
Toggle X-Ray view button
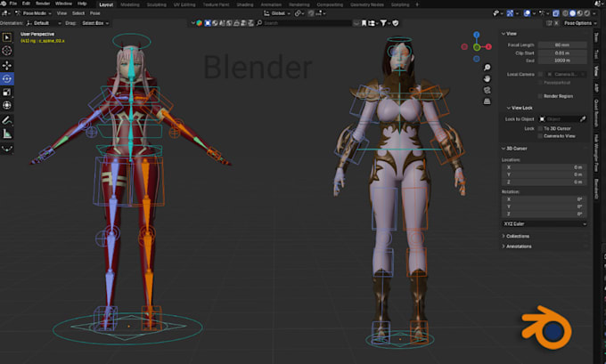(556, 13)
